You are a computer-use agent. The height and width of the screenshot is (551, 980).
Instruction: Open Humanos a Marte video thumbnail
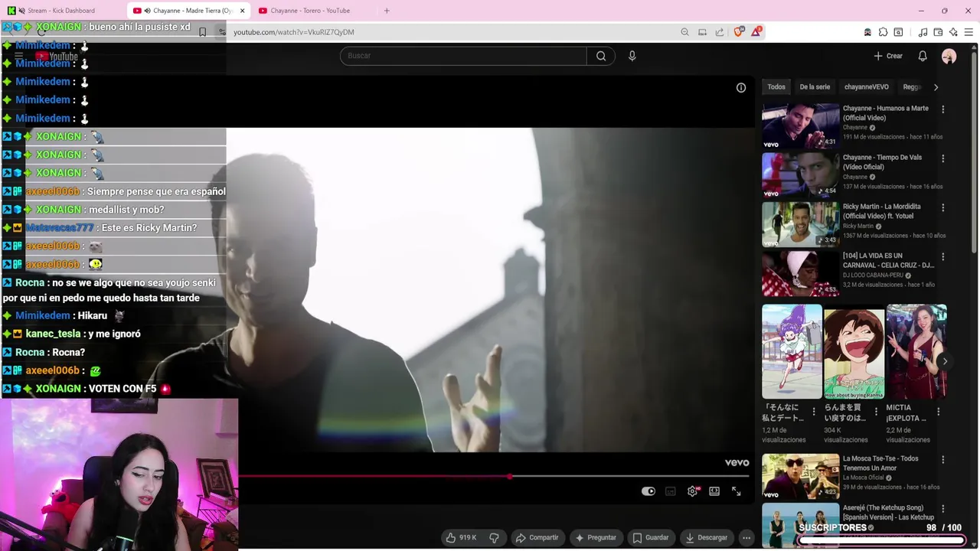800,126
